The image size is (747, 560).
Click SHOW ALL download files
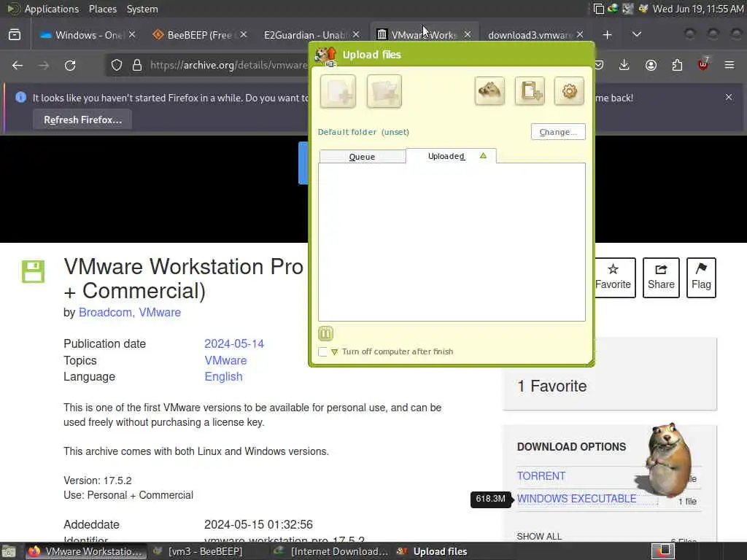pos(539,536)
